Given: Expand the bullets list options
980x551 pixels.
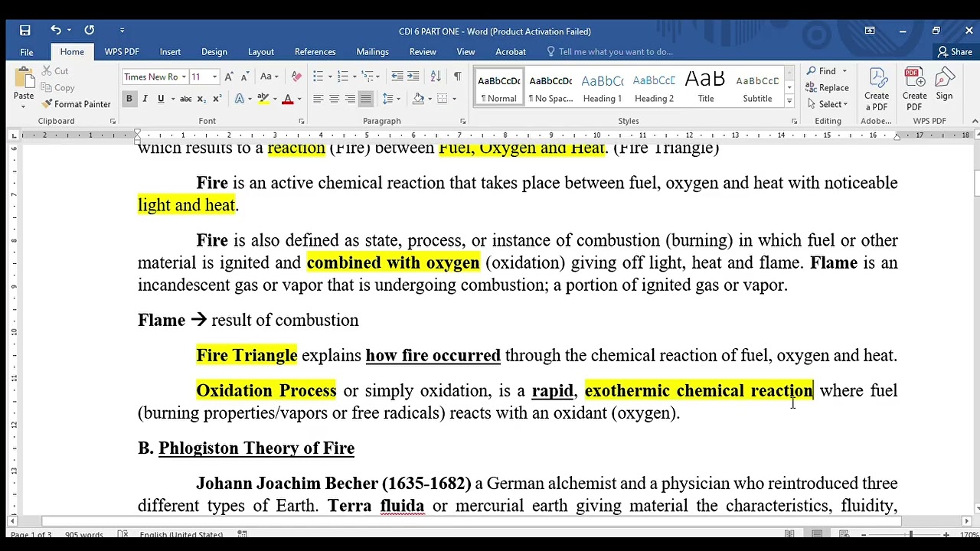Looking at the screenshot, I should tap(330, 77).
